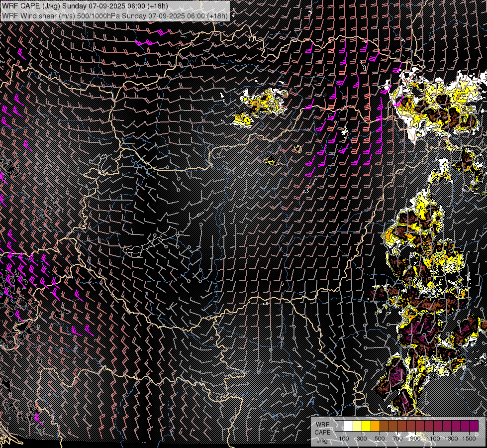The height and width of the screenshot is (448, 487).
Task: Click the legend value 500
Action: (380, 439)
